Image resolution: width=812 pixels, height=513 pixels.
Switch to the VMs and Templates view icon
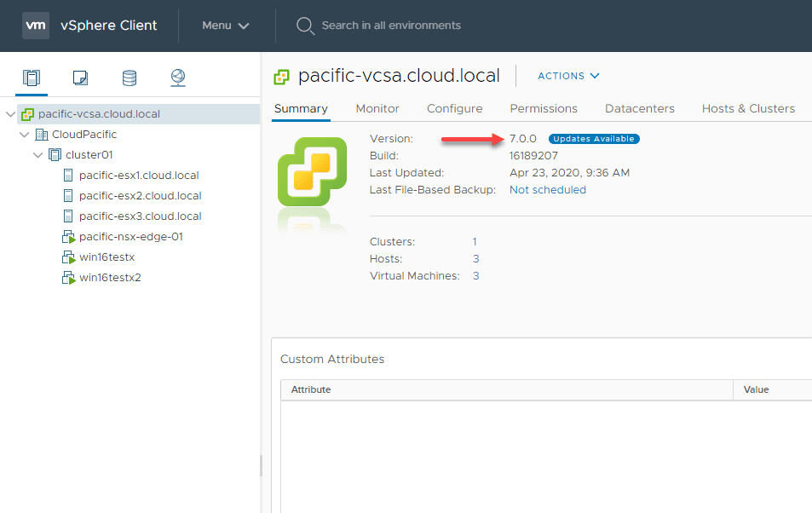80,78
